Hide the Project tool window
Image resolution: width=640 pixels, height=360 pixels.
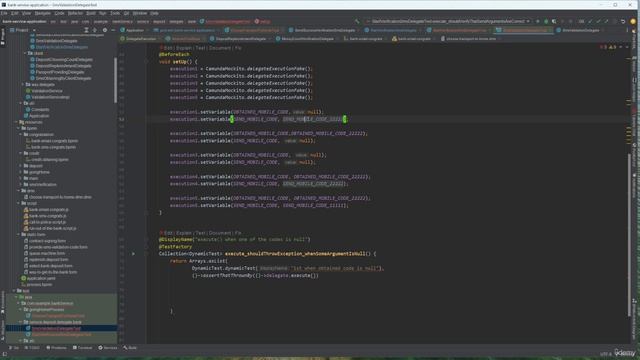(113, 30)
